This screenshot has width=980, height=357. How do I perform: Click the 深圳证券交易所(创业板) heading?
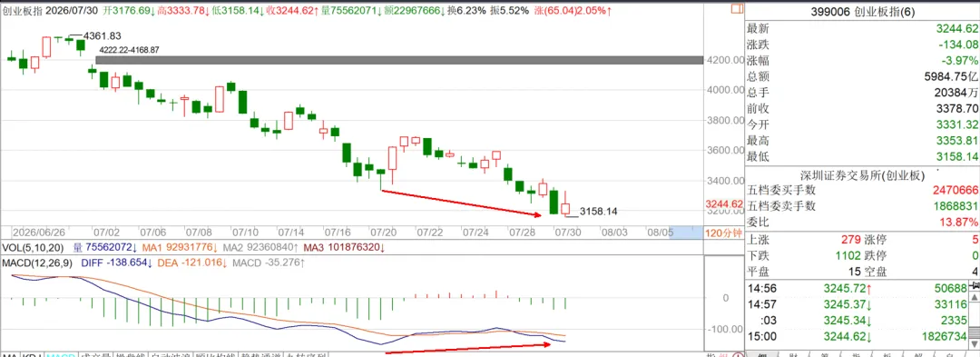coord(863,176)
